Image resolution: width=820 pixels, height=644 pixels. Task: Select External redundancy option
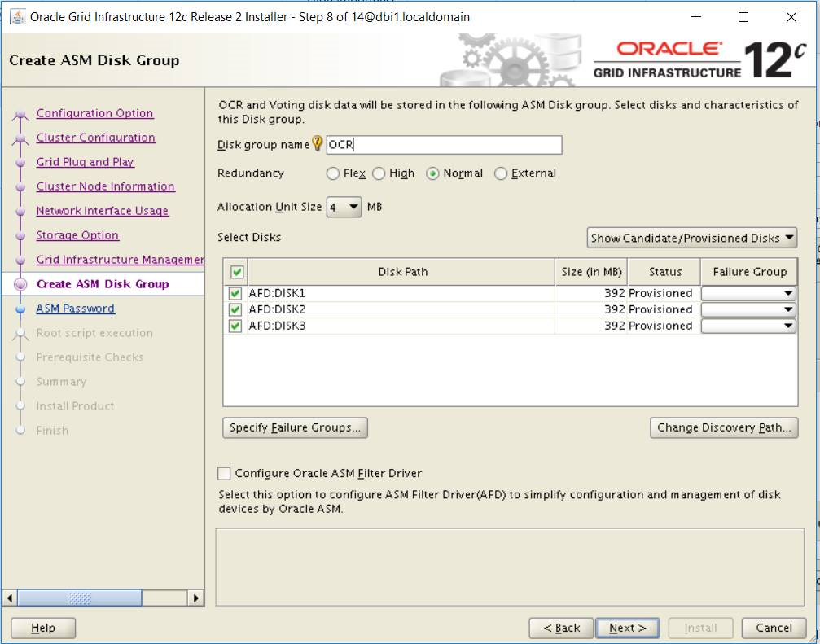pos(501,173)
